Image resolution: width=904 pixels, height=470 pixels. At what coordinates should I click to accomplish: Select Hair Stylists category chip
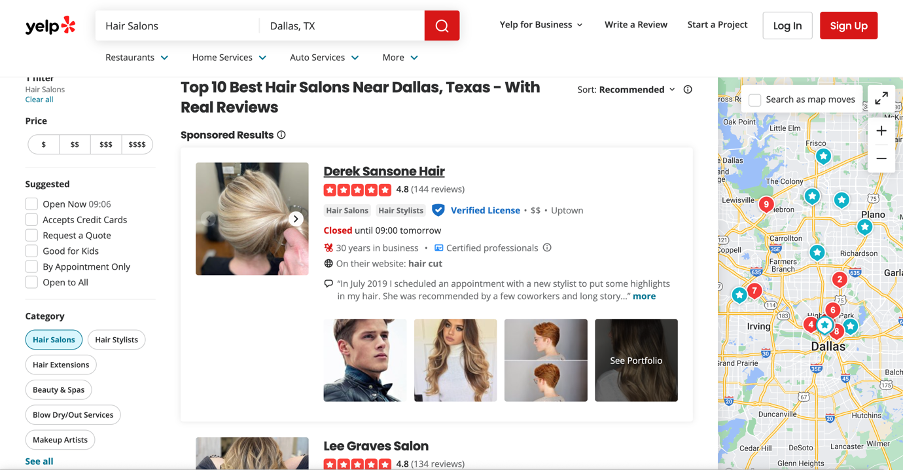pos(116,340)
